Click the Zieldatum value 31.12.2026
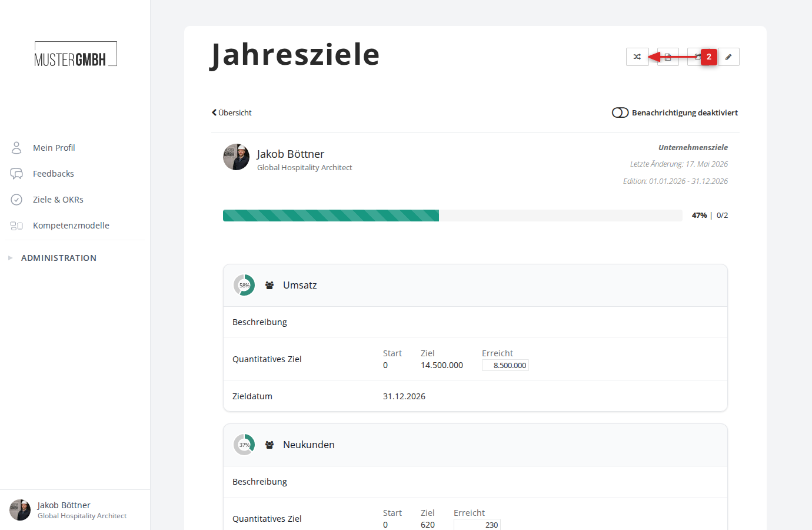This screenshot has height=530, width=812. [404, 396]
